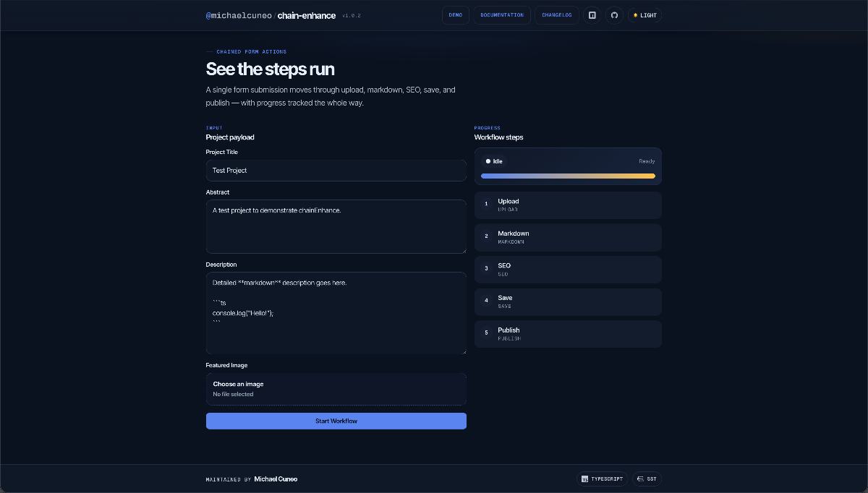Start the workflow with the Start Workflow button
The width and height of the screenshot is (868, 493).
click(336, 421)
